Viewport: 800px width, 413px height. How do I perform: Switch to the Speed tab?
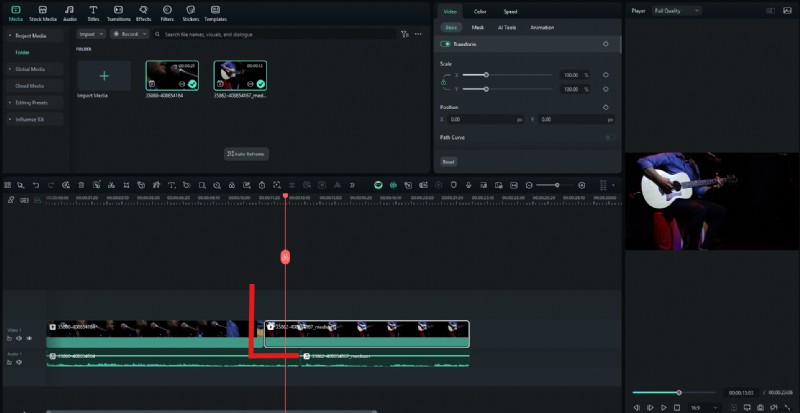(x=510, y=11)
